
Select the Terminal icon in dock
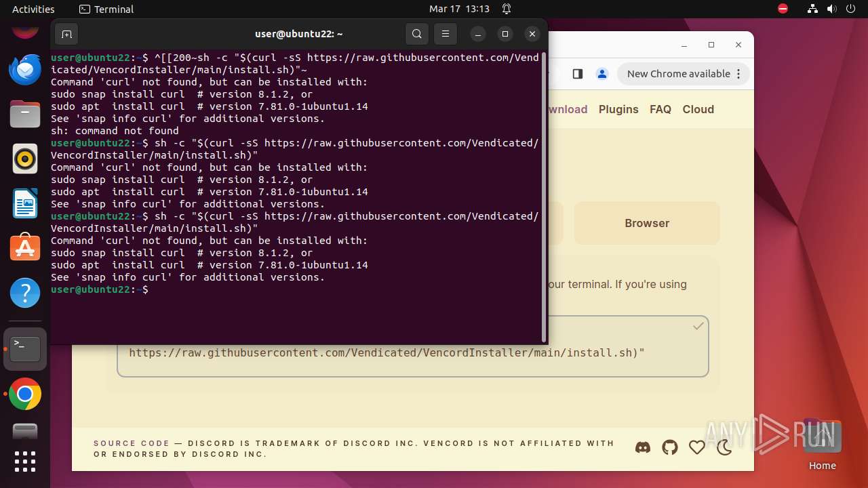pos(25,348)
